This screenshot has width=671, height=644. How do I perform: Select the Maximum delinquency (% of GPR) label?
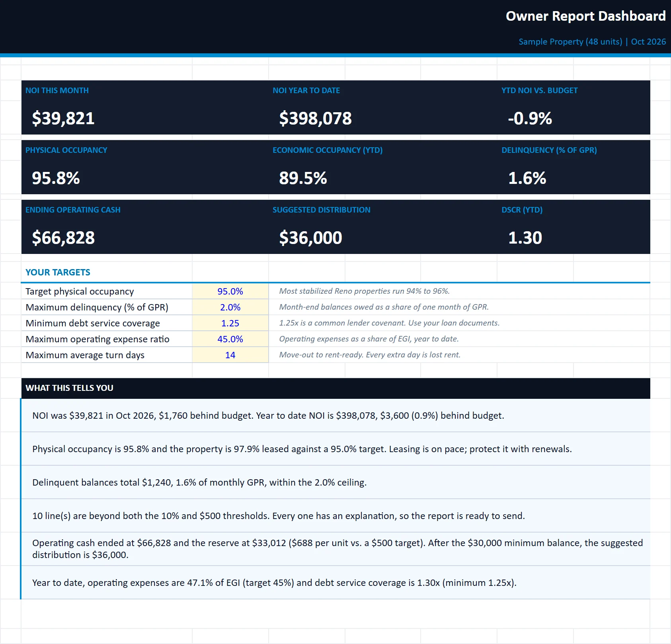tap(97, 307)
